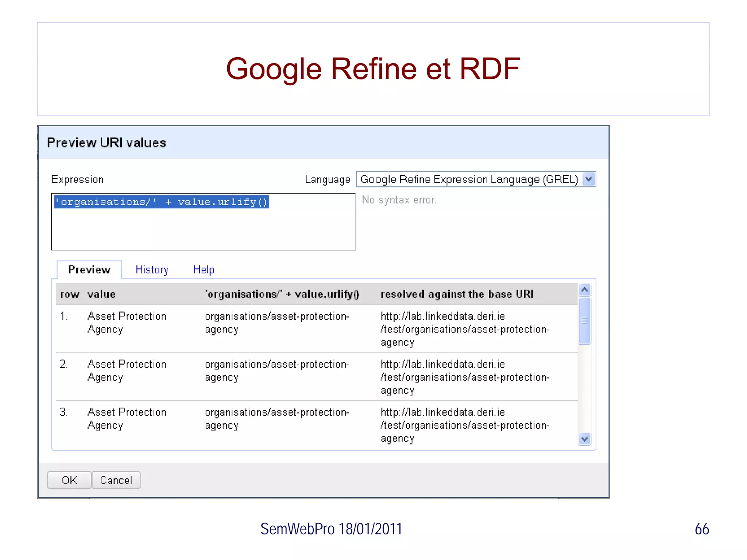Select row 3 Asset Protection Agency value
This screenshot has height=560, width=747.
click(x=127, y=419)
